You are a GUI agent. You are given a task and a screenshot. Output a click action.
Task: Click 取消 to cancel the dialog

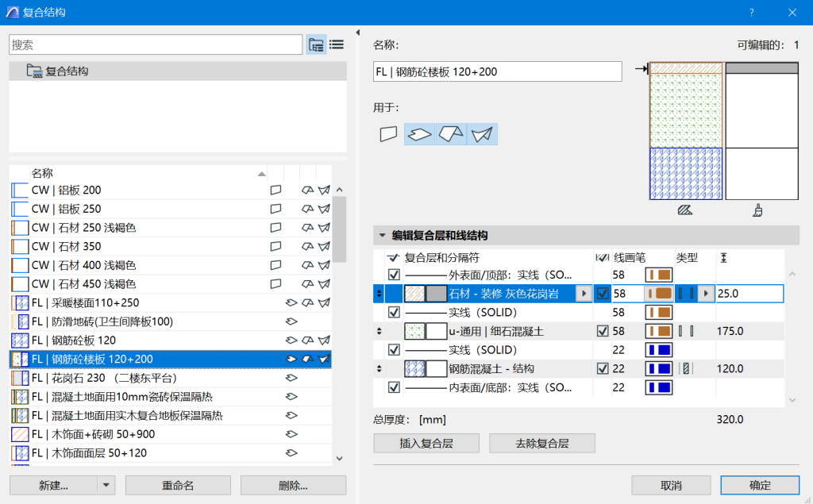pos(671,485)
